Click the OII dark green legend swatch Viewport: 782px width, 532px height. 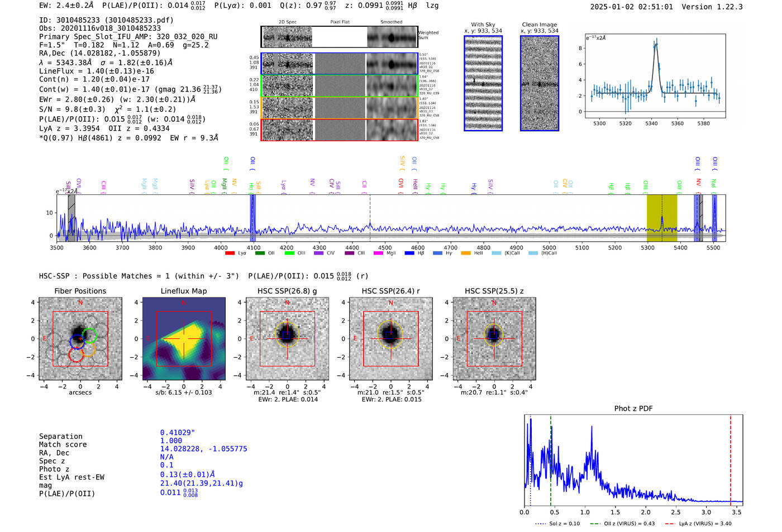pos(260,253)
